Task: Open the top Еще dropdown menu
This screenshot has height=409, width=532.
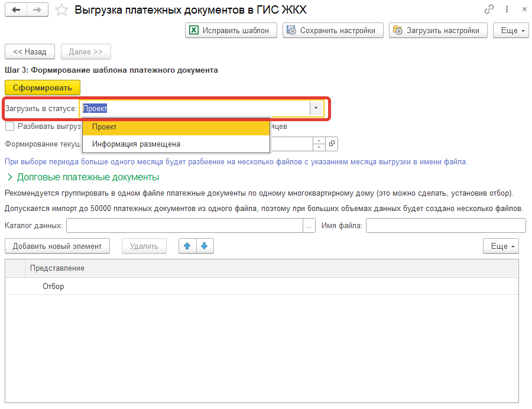Action: click(x=510, y=30)
